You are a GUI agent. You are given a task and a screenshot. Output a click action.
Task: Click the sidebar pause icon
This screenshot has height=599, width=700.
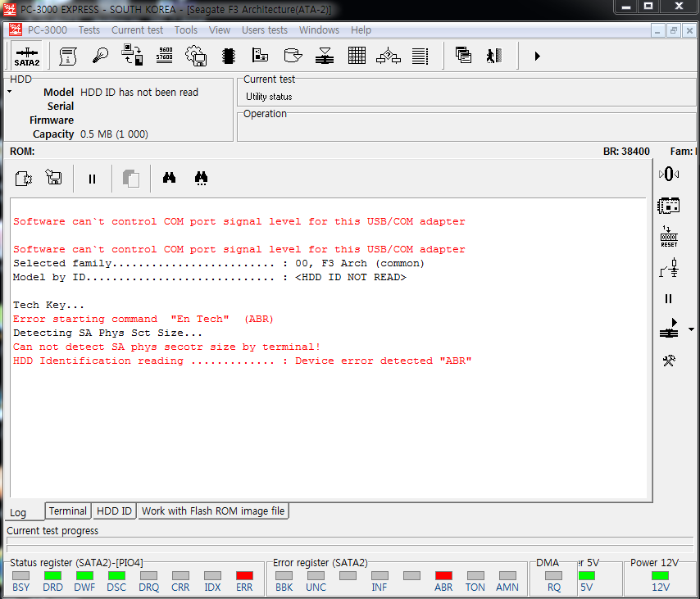click(668, 298)
